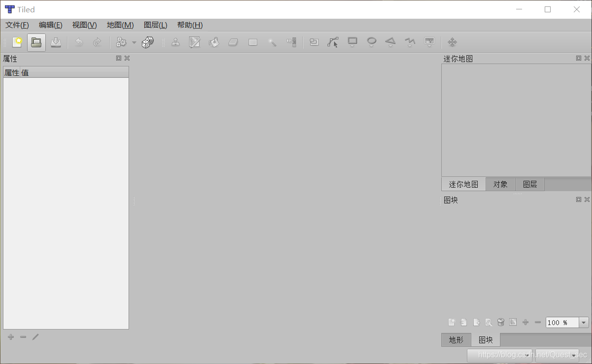Close the 迷你地图 minimap panel
Viewport: 592px width, 364px height.
[x=587, y=58]
